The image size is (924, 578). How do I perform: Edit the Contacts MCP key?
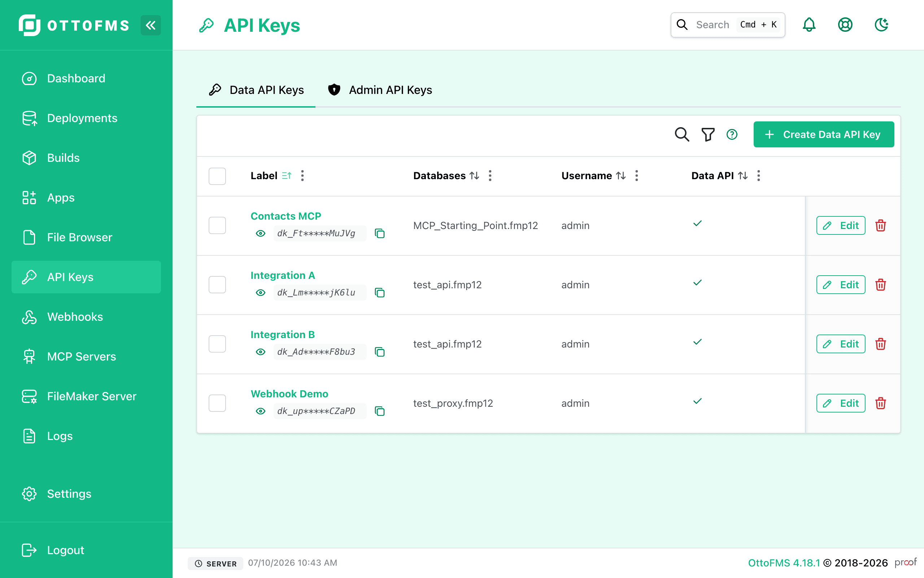click(841, 225)
